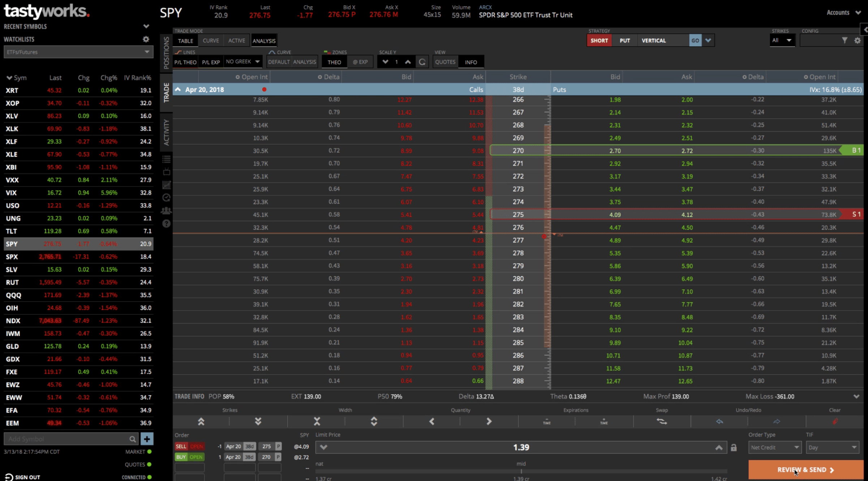Select VIX in watchlist
The height and width of the screenshot is (481, 868).
[78, 193]
